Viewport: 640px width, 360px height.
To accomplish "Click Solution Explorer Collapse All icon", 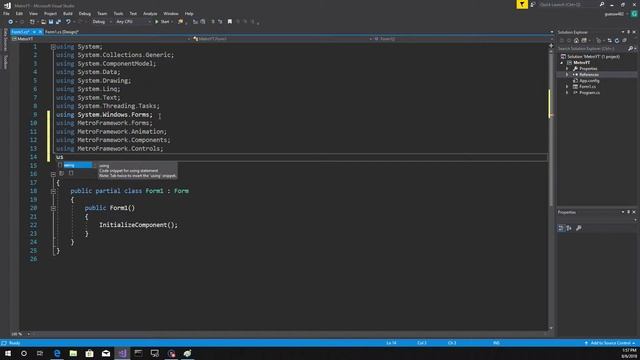I will [624, 40].
